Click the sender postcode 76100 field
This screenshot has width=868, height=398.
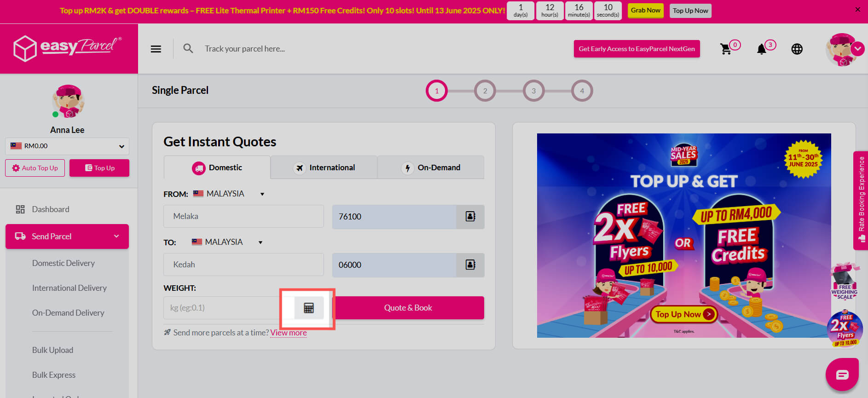pos(394,217)
